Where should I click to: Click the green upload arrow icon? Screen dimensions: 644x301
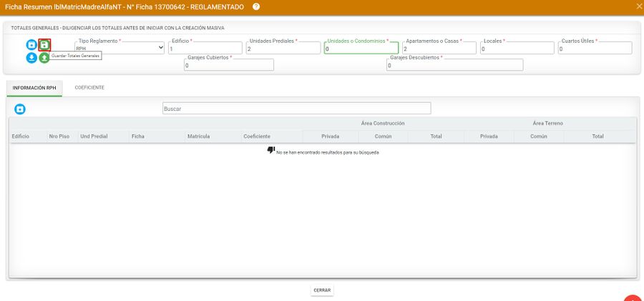pos(44,58)
